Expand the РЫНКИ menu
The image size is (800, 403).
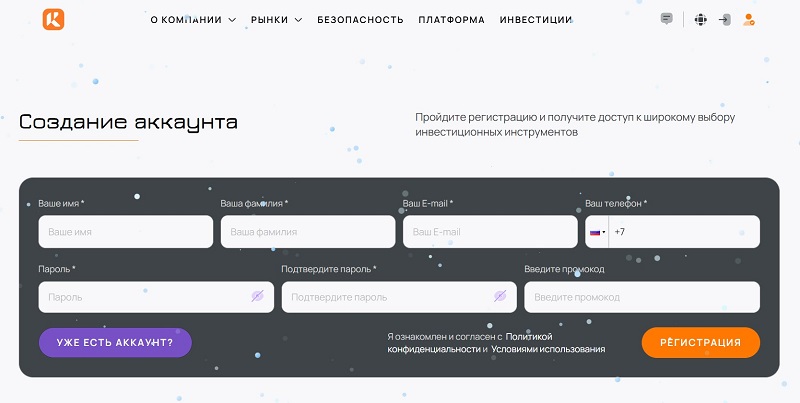click(x=277, y=20)
